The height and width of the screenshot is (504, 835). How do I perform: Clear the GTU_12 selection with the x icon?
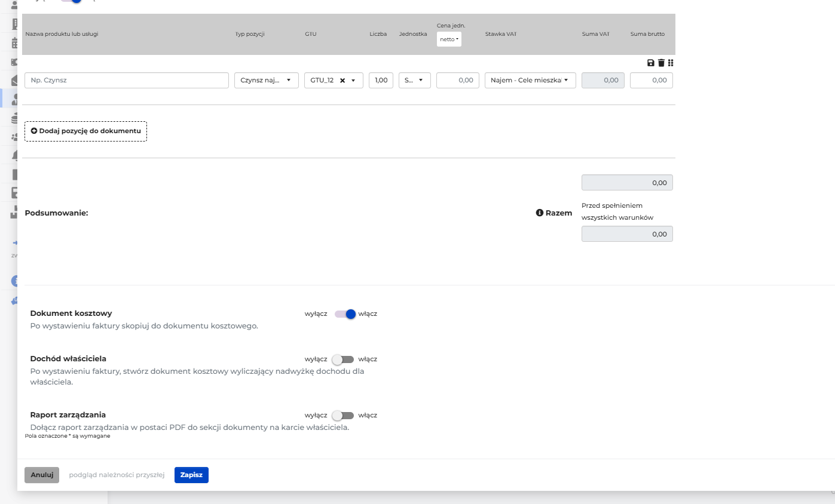[342, 81]
